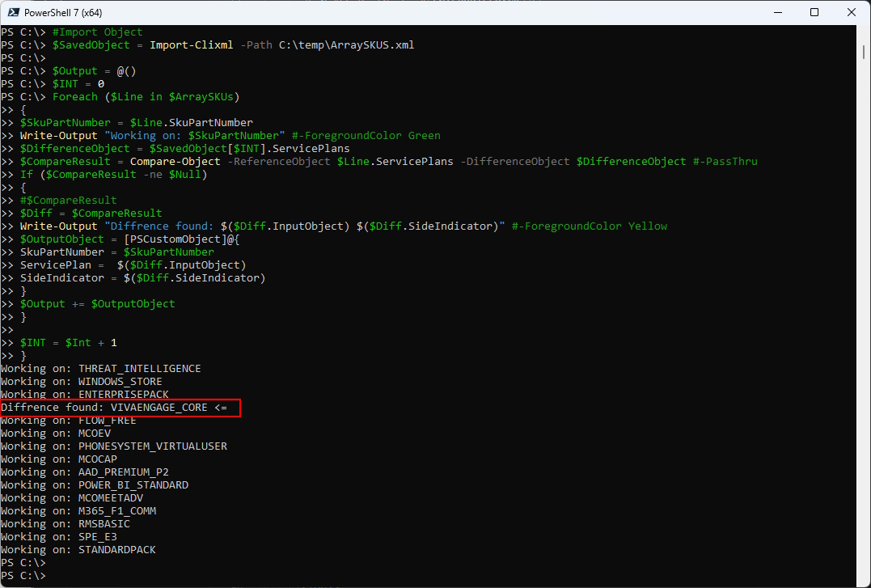Click '$SkuPartNumber = $Line.SkuPartNumber' line
The width and height of the screenshot is (871, 588).
click(x=137, y=123)
